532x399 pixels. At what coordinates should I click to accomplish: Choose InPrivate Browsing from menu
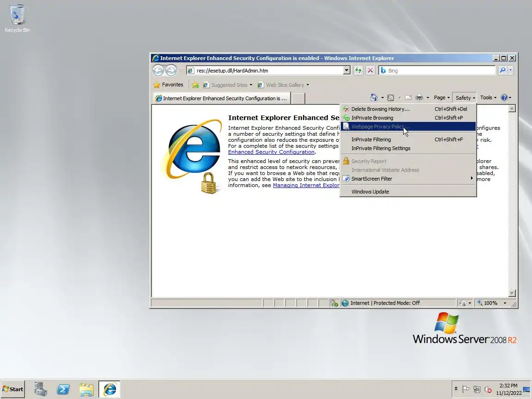pyautogui.click(x=408, y=118)
